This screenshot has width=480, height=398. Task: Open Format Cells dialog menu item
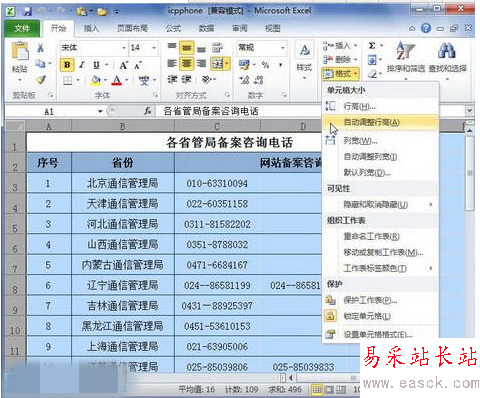point(380,334)
